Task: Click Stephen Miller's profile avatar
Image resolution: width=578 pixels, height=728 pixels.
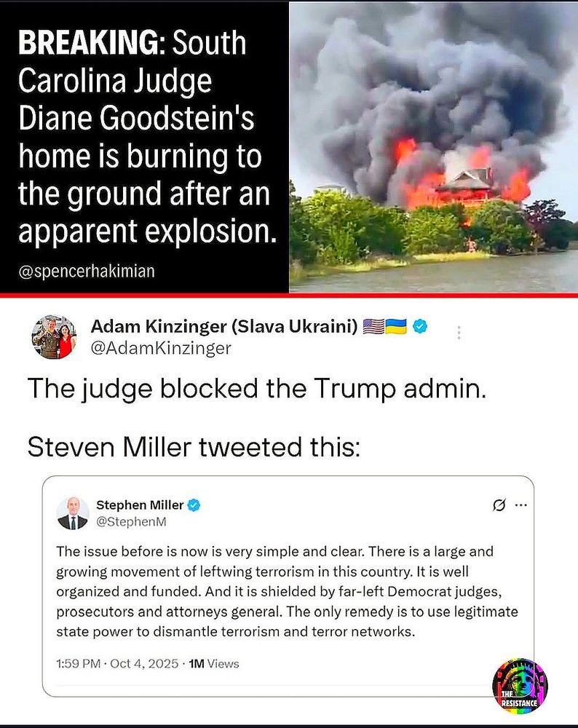Action: tap(72, 513)
